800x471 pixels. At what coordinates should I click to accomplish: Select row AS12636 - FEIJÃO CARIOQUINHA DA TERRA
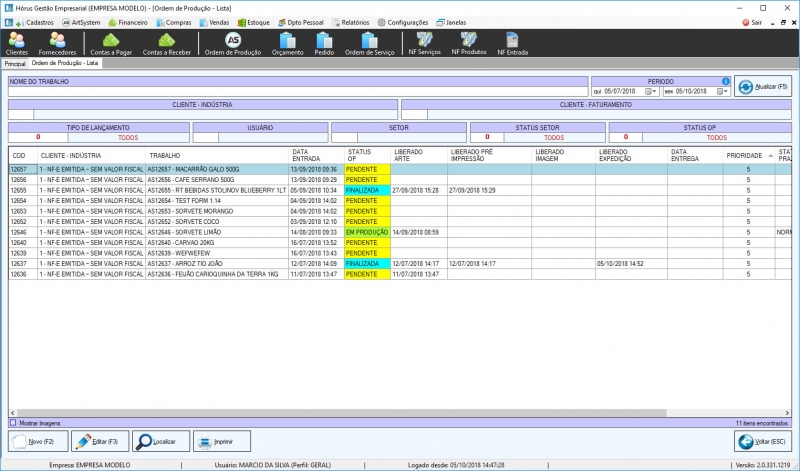point(400,274)
